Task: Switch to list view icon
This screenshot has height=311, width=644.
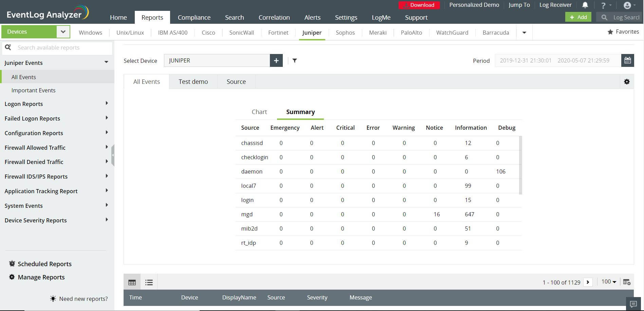Action: 149,282
